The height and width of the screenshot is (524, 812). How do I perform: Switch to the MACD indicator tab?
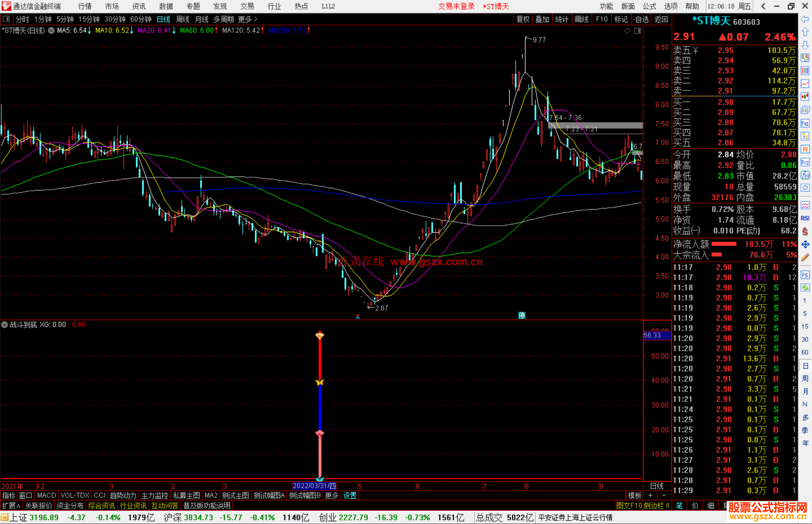click(x=47, y=495)
